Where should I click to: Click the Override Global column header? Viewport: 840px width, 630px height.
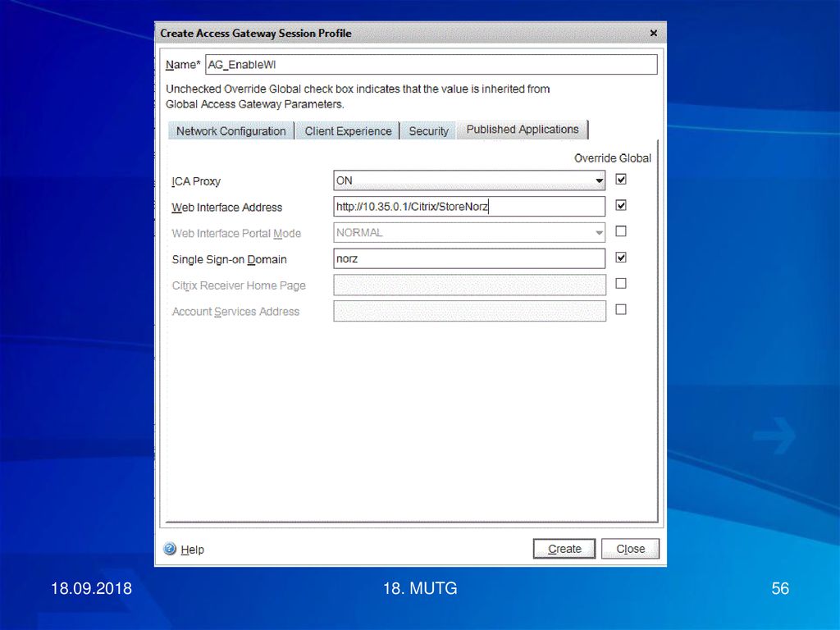coord(612,158)
